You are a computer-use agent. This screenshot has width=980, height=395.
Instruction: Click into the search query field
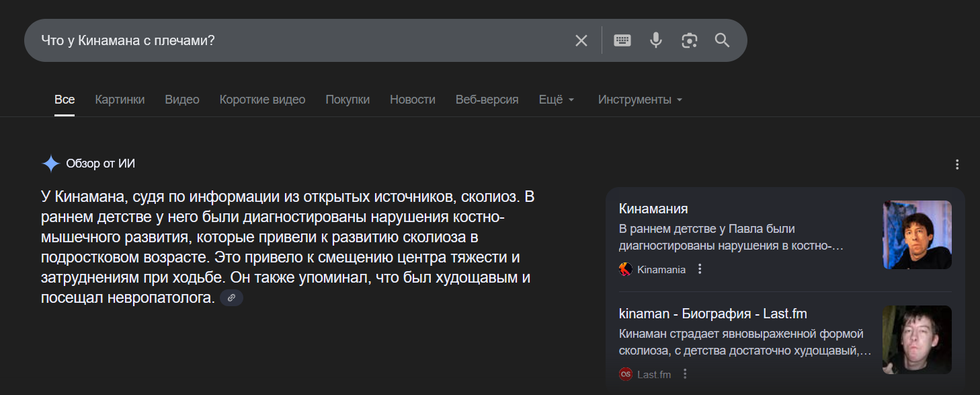coord(296,40)
